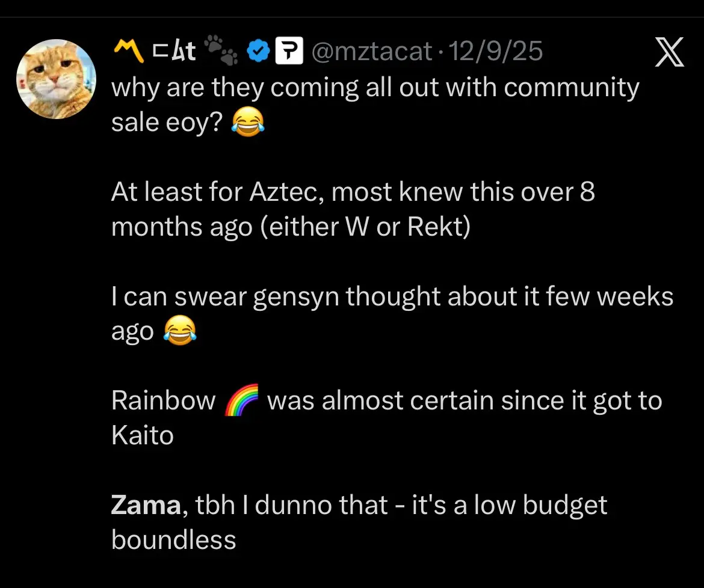Click the word 'Kaito' in the post

143,435
